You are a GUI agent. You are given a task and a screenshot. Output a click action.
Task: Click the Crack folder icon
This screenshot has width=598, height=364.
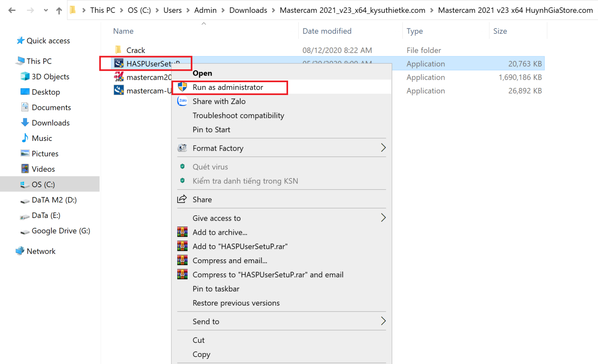pyautogui.click(x=119, y=50)
